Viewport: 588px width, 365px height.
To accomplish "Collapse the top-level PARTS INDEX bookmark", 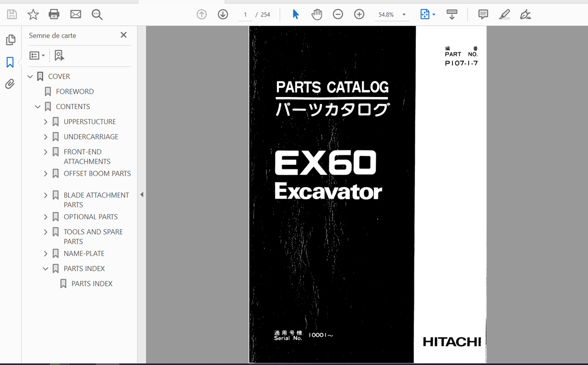I will point(45,269).
